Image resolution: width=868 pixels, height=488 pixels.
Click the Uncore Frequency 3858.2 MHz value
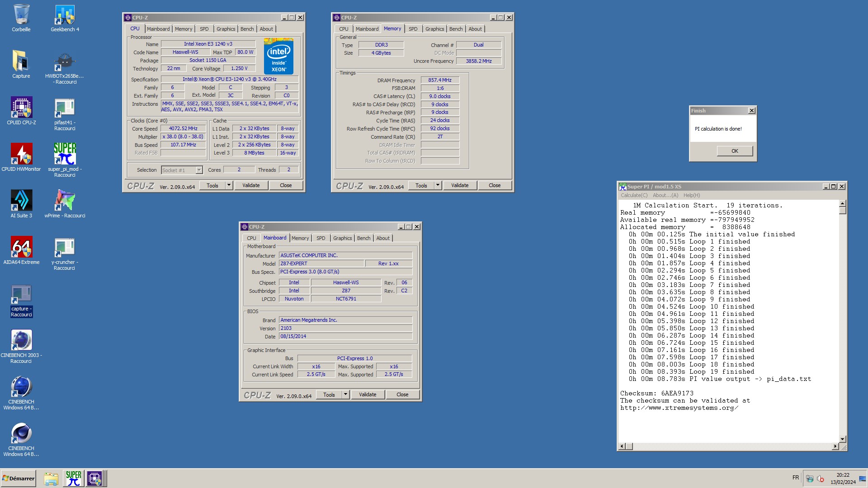479,61
